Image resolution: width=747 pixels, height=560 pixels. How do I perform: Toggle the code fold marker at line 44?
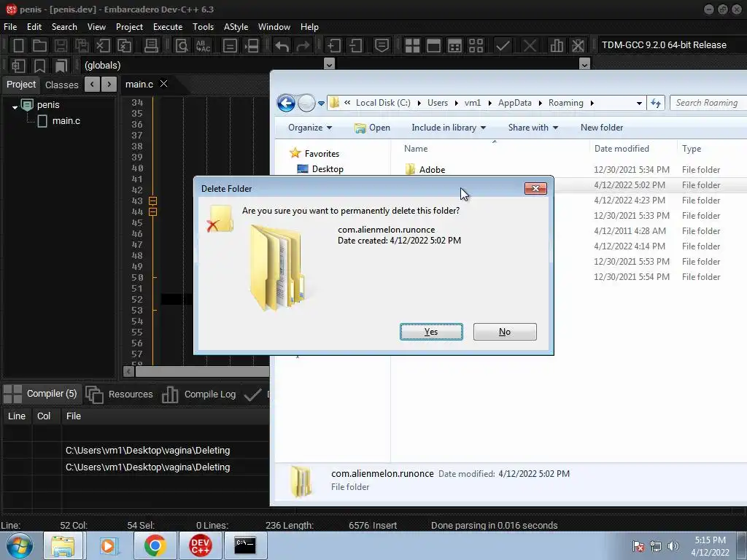153,212
